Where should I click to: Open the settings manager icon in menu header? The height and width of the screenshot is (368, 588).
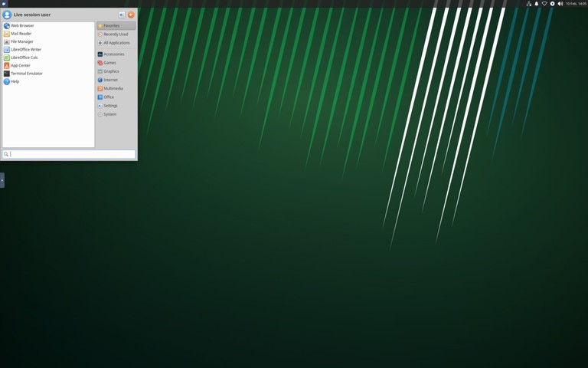coord(122,15)
